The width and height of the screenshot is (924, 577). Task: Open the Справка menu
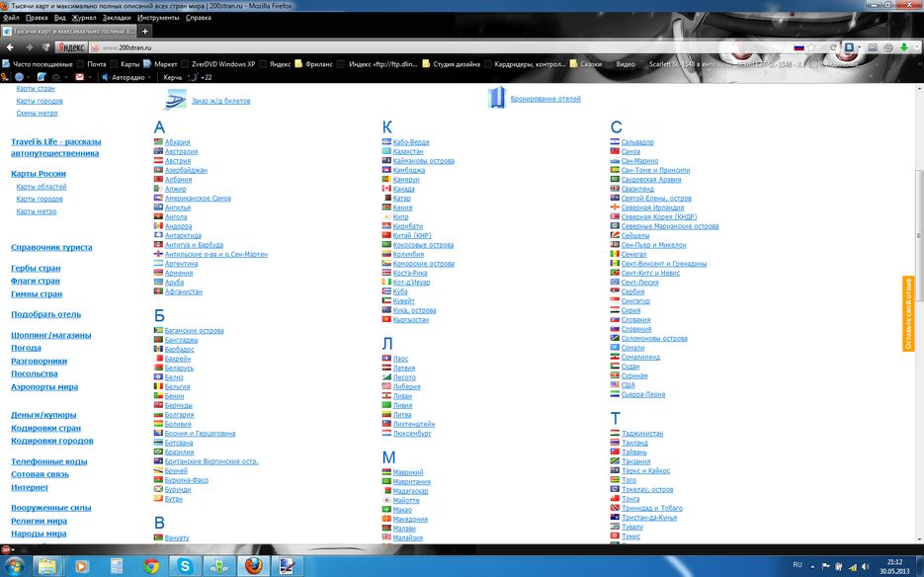pyautogui.click(x=198, y=18)
